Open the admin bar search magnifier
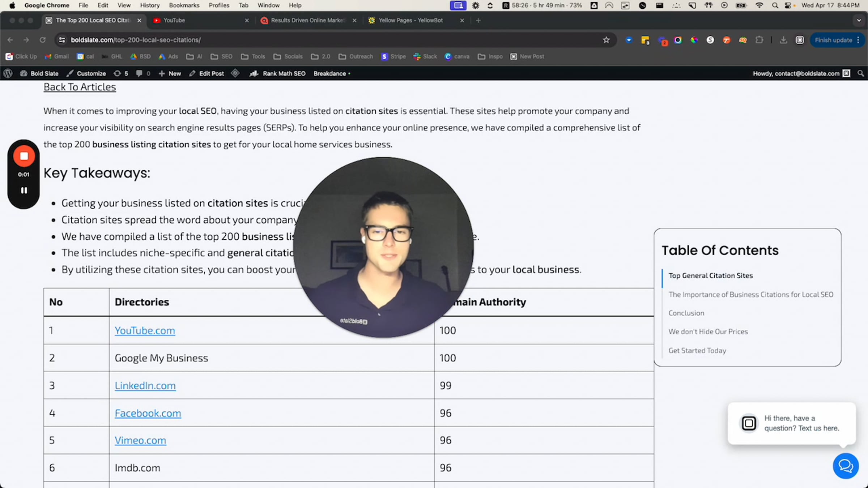The width and height of the screenshot is (868, 488). click(861, 73)
